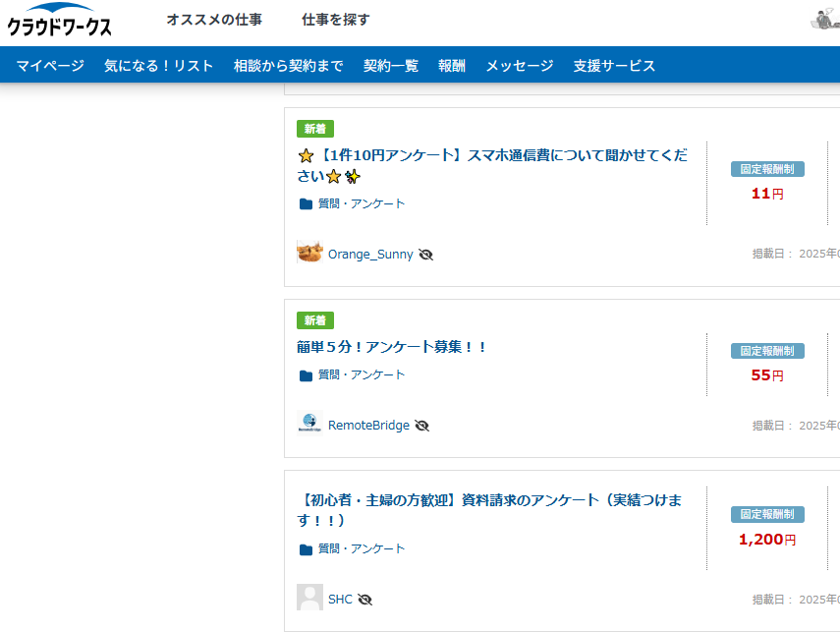The width and height of the screenshot is (840, 632).
Task: Open 契約一覧 tab
Action: [391, 66]
